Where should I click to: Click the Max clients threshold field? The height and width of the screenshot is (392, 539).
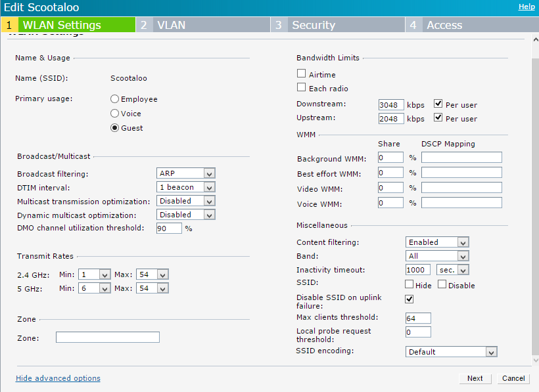[418, 318]
